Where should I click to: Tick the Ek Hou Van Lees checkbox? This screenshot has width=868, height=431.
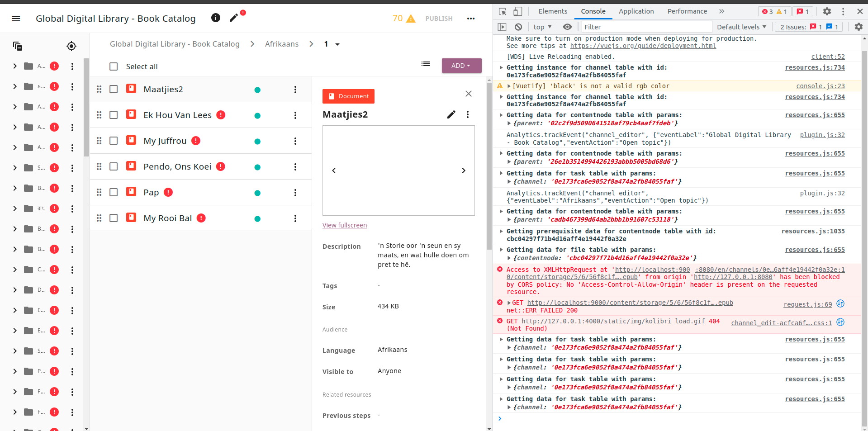pyautogui.click(x=114, y=115)
